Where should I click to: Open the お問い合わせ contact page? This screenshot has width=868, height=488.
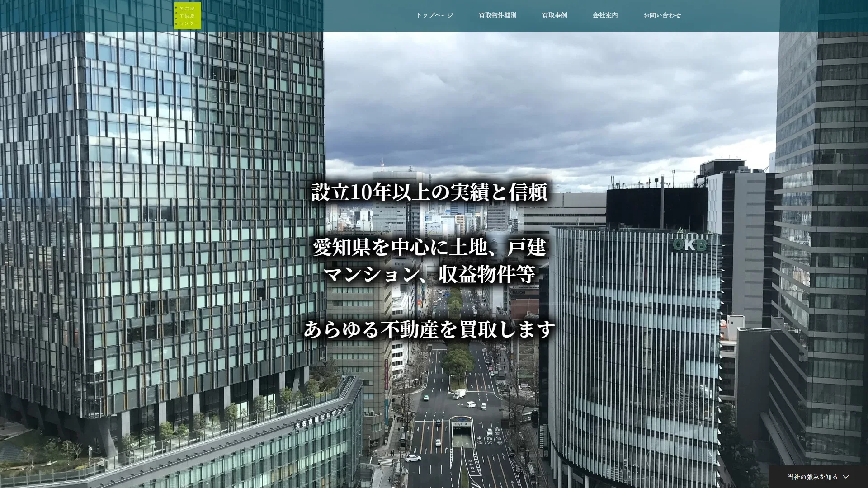pyautogui.click(x=662, y=15)
